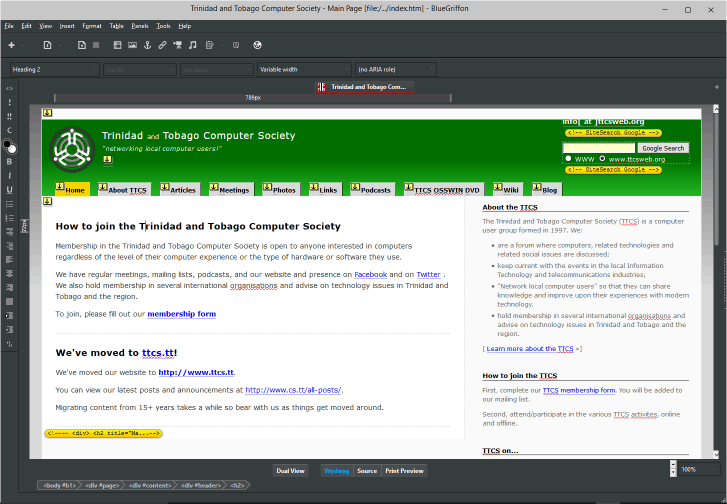Toggle bold formatting in the left sidebar
This screenshot has height=504, width=727.
9,161
